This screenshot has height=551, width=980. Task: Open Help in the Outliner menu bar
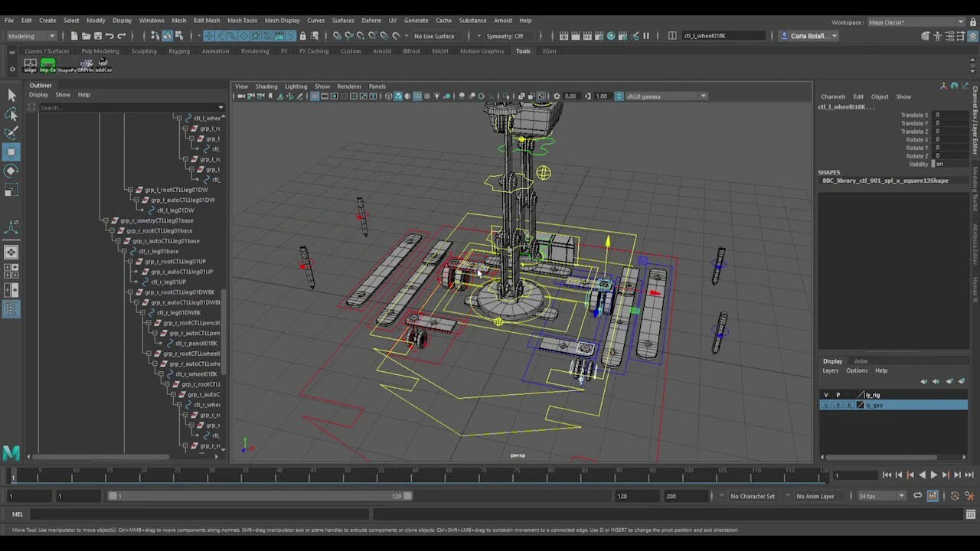click(x=83, y=94)
